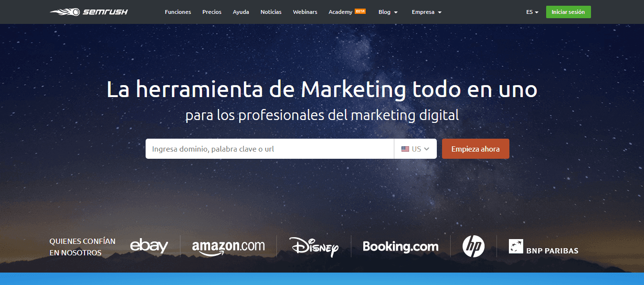Screen dimensions: 644x285
Task: Open the US country database dropdown
Action: pyautogui.click(x=415, y=149)
